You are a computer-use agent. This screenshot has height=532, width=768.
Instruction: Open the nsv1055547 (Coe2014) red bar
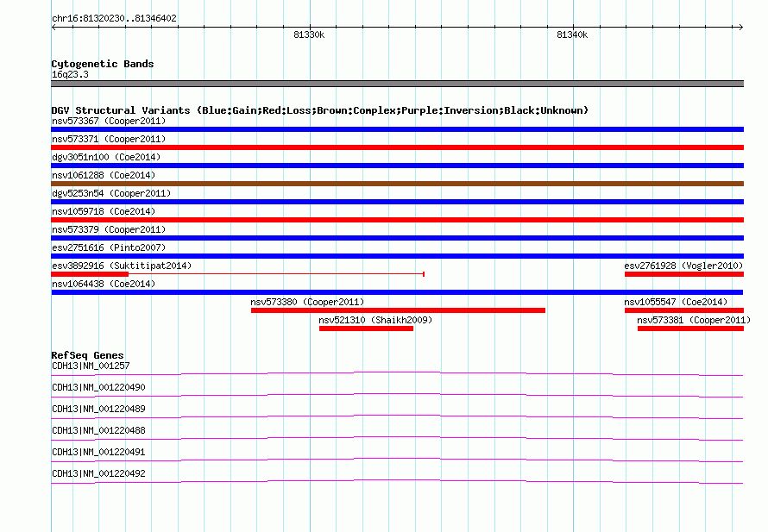(x=684, y=310)
